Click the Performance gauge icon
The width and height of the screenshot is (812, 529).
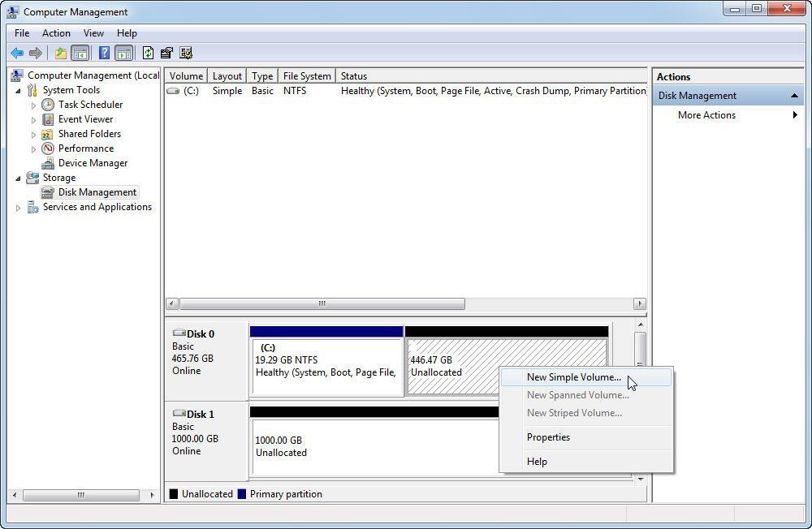pos(48,148)
